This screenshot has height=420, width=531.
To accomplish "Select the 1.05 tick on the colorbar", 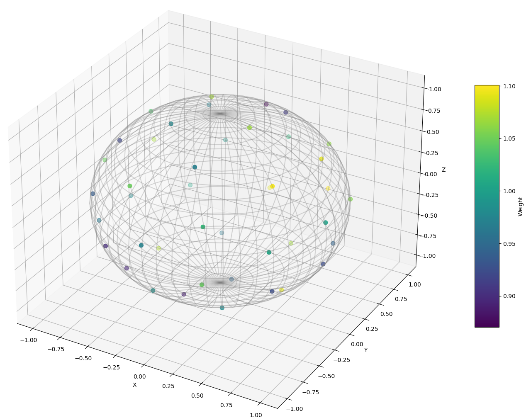I will click(509, 138).
